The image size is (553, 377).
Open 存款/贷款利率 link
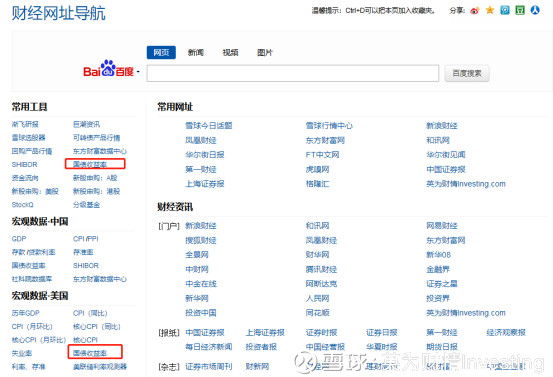point(34,252)
